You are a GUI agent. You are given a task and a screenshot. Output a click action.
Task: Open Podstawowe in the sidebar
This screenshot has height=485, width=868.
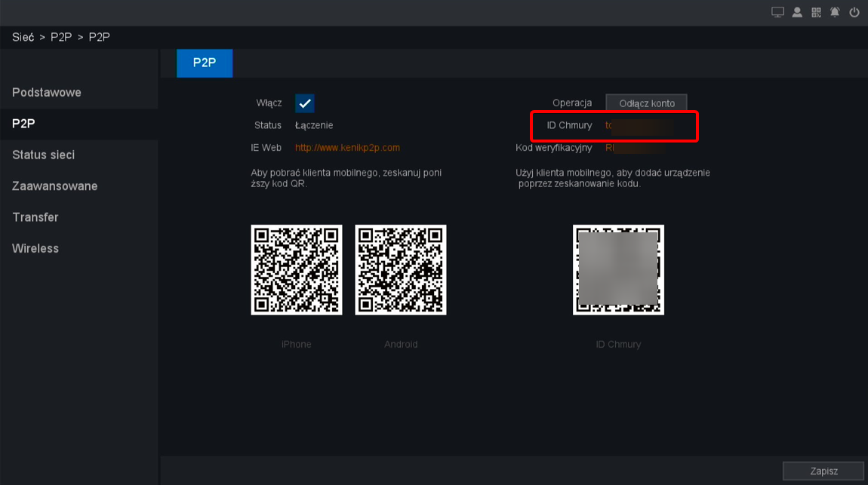point(79,92)
